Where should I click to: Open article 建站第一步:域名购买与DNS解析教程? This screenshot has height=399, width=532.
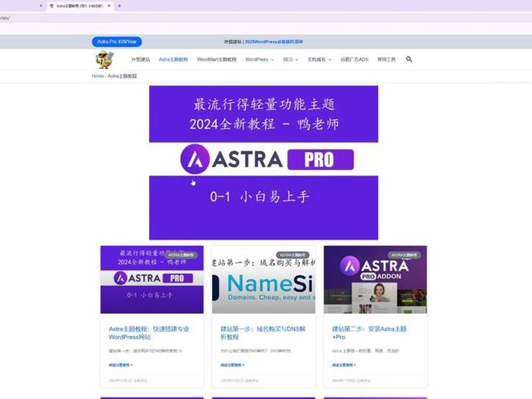pyautogui.click(x=263, y=333)
